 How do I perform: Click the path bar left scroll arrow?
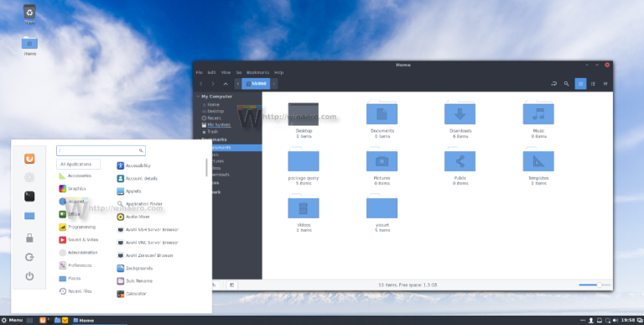238,83
